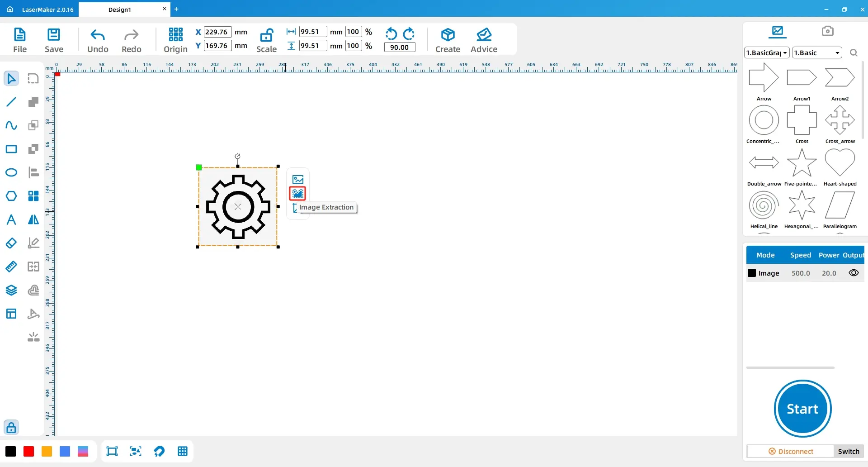Viewport: 868px width, 467px height.
Task: Click the Image Extraction icon
Action: click(x=297, y=194)
